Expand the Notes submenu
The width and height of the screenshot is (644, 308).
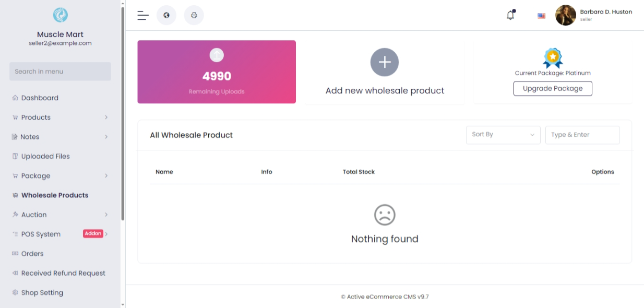coord(106,137)
